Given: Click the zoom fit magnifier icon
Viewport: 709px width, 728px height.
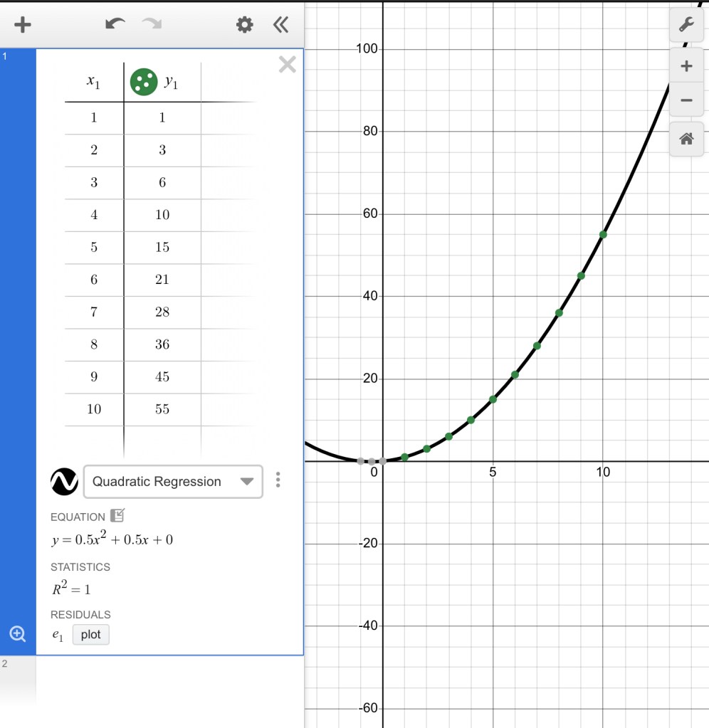Looking at the screenshot, I should click(x=18, y=633).
